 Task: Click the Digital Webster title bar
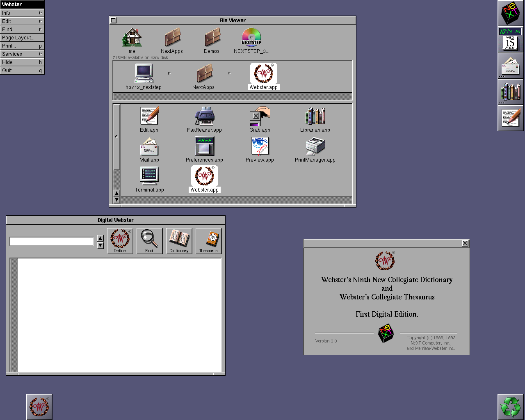click(116, 220)
